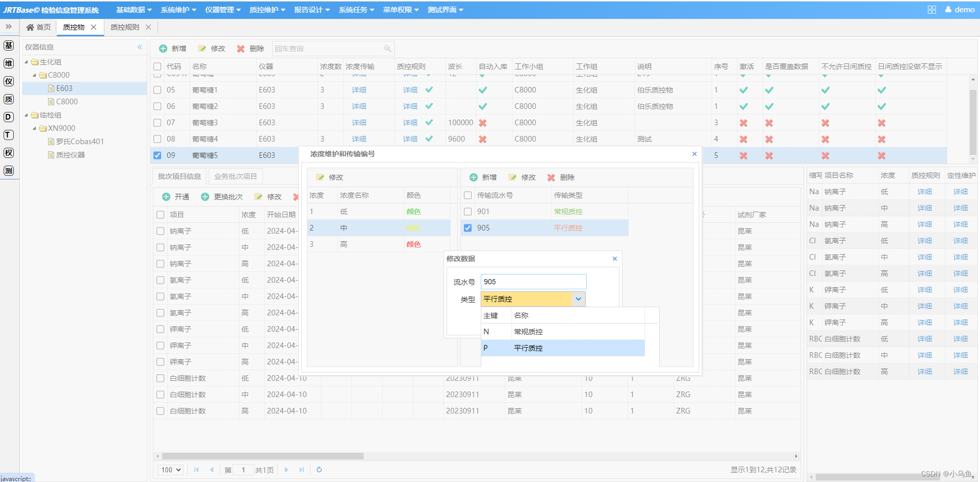The height and width of the screenshot is (482, 980).
Task: Go to last page in pager
Action: 302,470
